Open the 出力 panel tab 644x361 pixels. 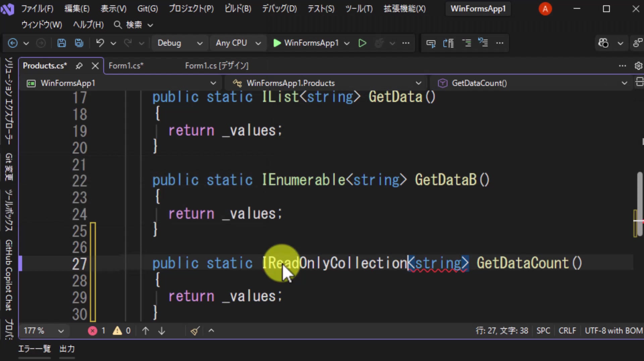click(67, 349)
